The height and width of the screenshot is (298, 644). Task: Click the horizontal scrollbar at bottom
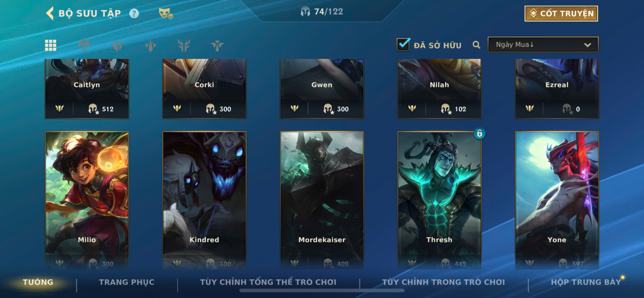pos(322,291)
